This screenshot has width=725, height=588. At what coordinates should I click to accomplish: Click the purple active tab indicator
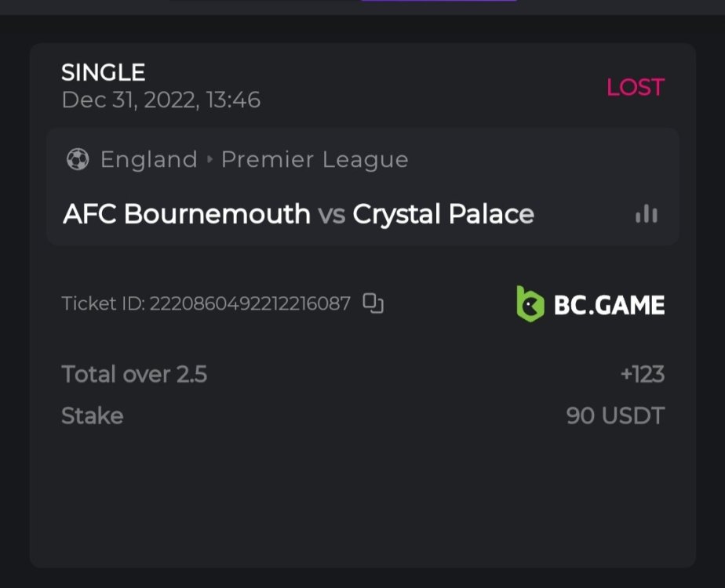click(x=438, y=1)
